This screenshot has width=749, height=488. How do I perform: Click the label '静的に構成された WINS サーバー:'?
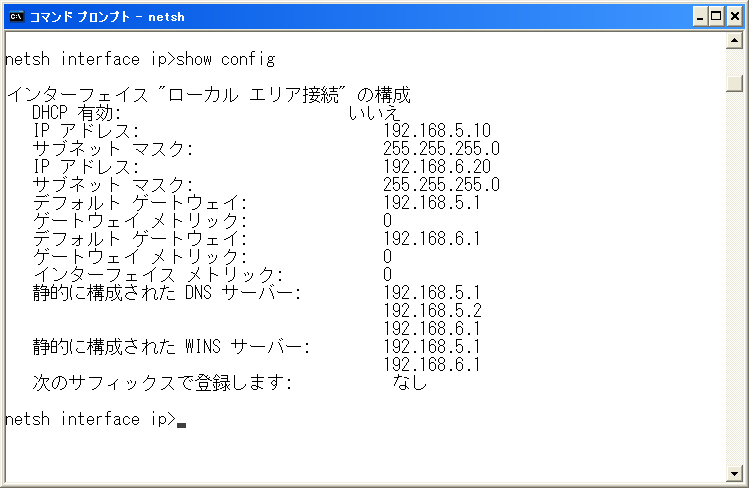coord(171,347)
